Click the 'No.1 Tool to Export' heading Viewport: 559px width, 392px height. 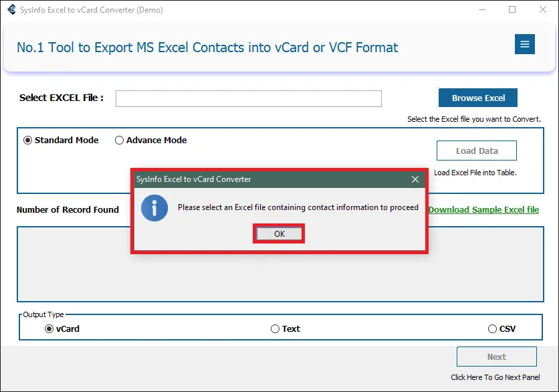click(207, 47)
